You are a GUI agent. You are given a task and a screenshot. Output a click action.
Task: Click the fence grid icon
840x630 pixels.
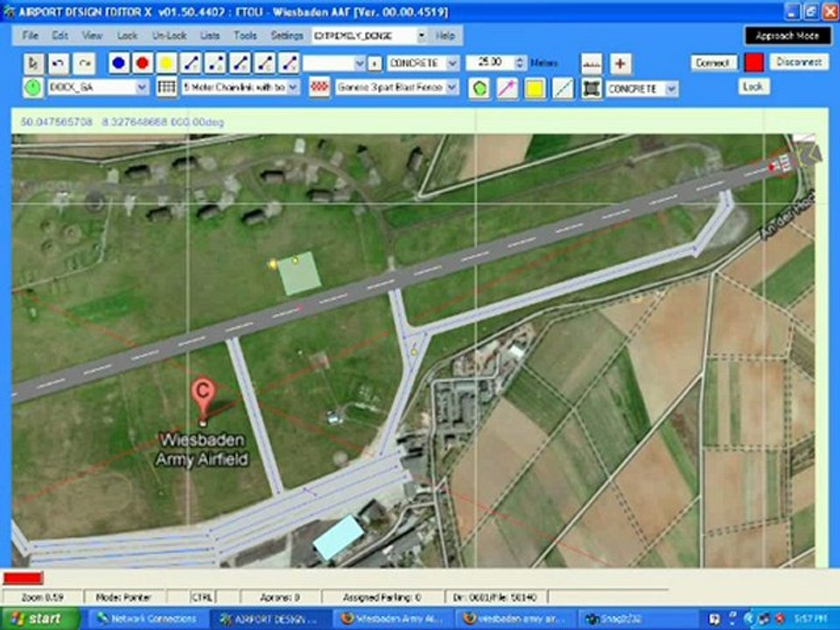pyautogui.click(x=166, y=87)
